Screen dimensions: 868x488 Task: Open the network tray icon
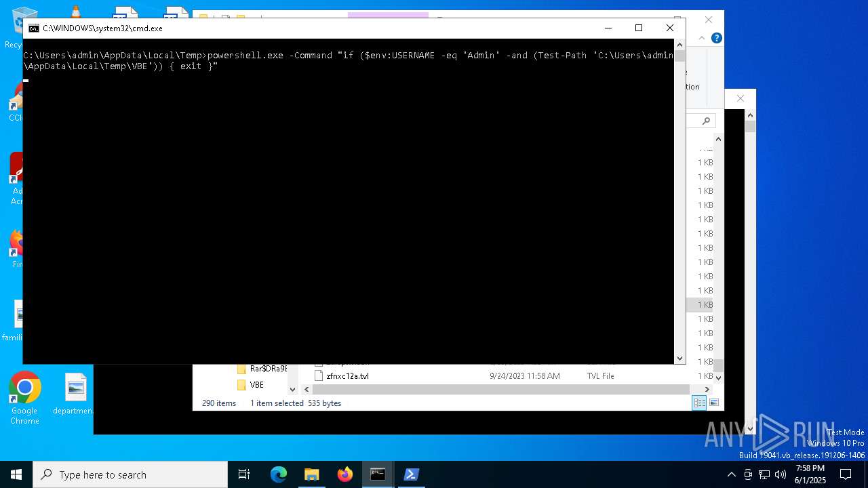[764, 474]
